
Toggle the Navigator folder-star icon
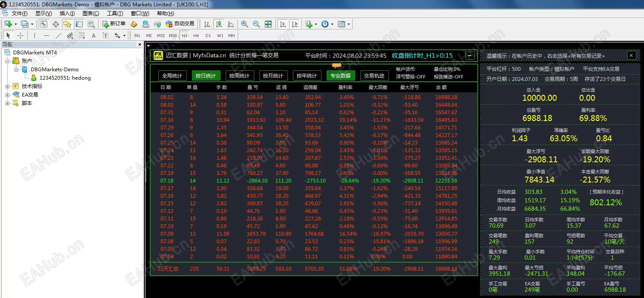tap(67, 24)
